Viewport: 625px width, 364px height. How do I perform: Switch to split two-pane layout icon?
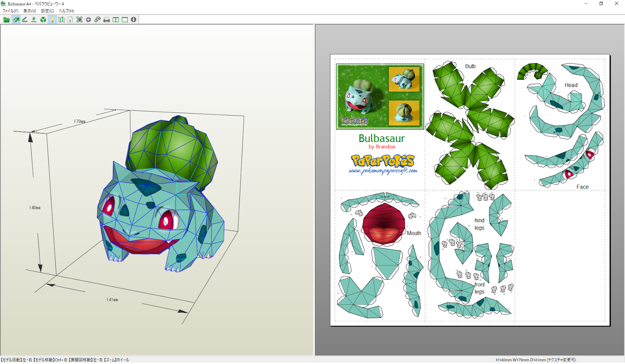(116, 20)
